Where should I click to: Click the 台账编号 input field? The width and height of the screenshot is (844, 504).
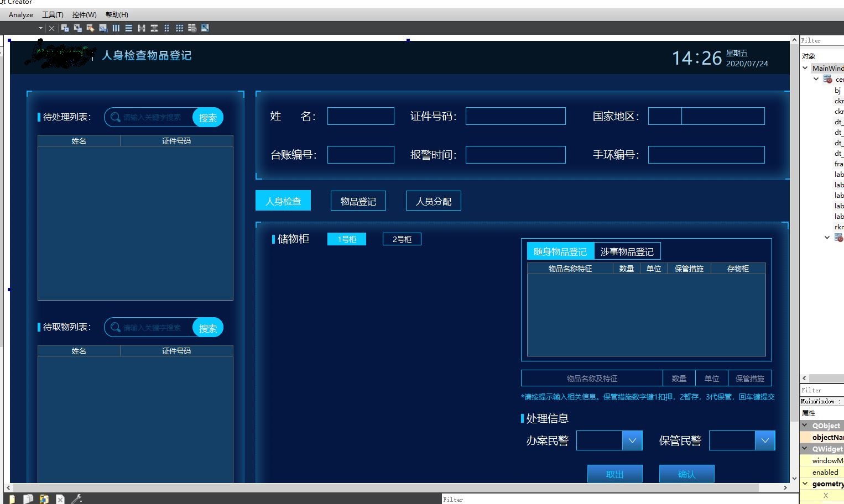coord(361,155)
